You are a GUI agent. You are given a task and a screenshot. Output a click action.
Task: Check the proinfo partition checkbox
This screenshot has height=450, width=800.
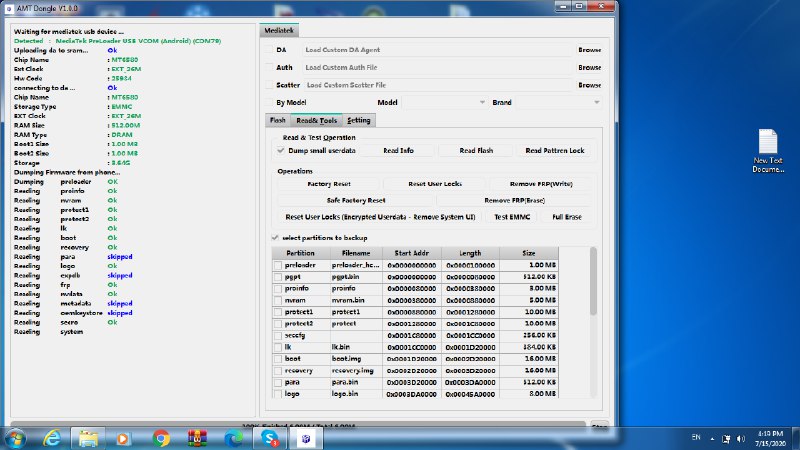[x=278, y=289]
